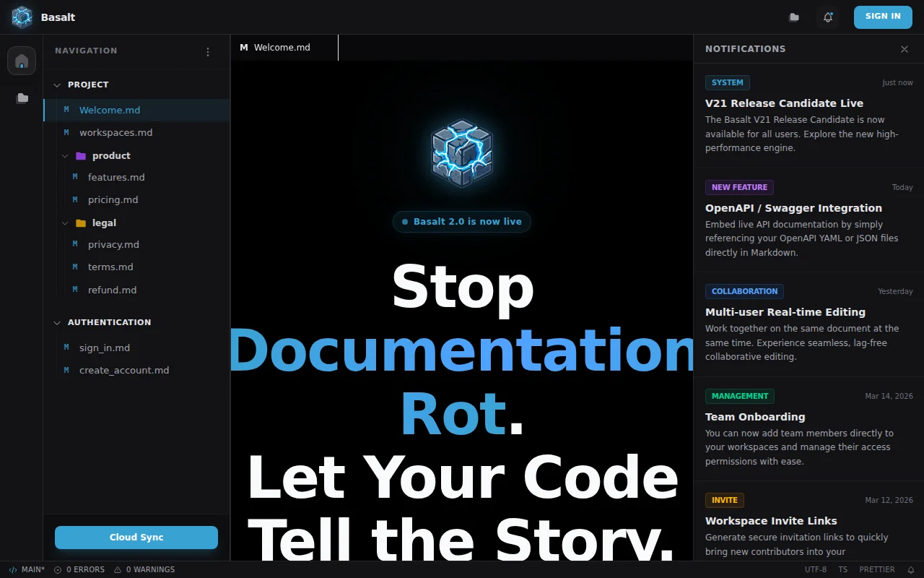Screen dimensions: 924x578
Task: Open Welcome.md in the file tree
Action: point(137,110)
